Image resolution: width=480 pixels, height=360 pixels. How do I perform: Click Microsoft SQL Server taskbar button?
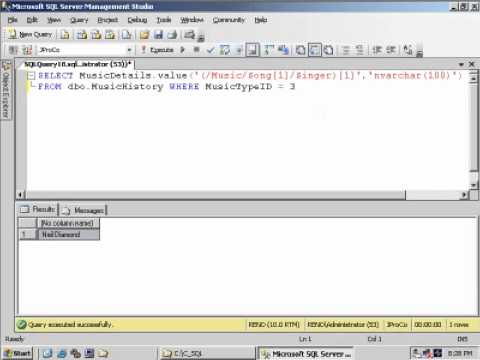(306, 354)
